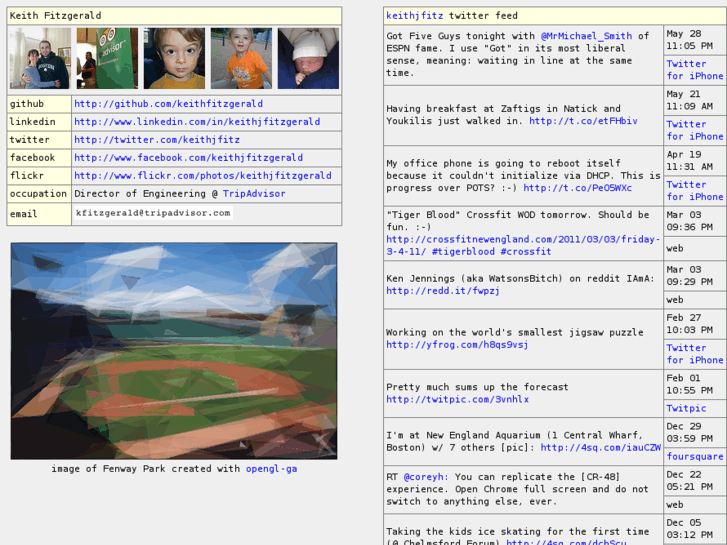Click the 'github' row label
The image size is (727, 545).
[x=27, y=104]
